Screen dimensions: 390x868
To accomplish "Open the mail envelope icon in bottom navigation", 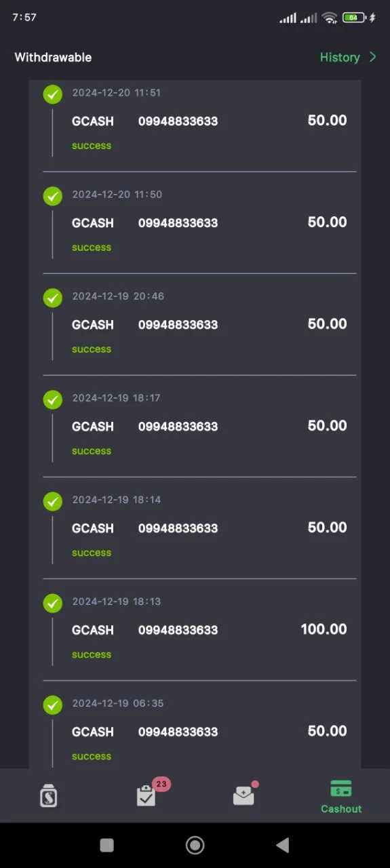I will (244, 795).
